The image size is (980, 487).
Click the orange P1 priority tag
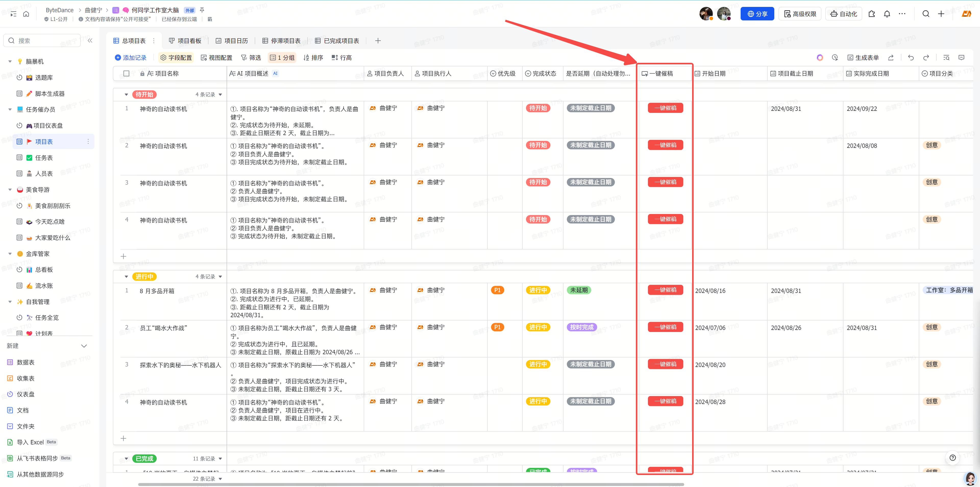pyautogui.click(x=497, y=290)
